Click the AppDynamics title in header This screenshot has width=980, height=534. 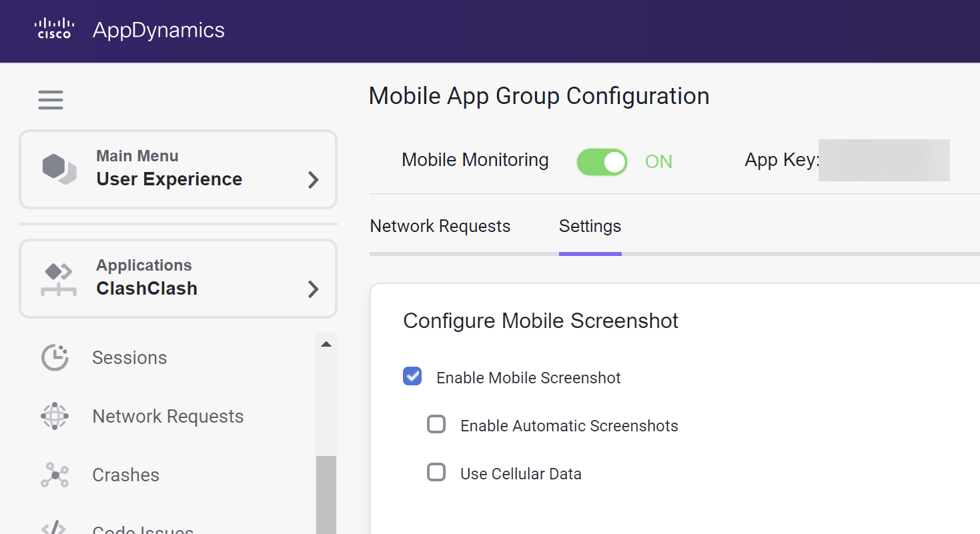[159, 30]
